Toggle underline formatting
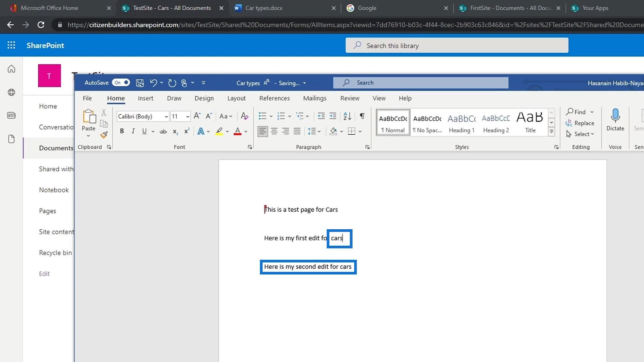Viewport: 644px width, 362px height. [144, 131]
